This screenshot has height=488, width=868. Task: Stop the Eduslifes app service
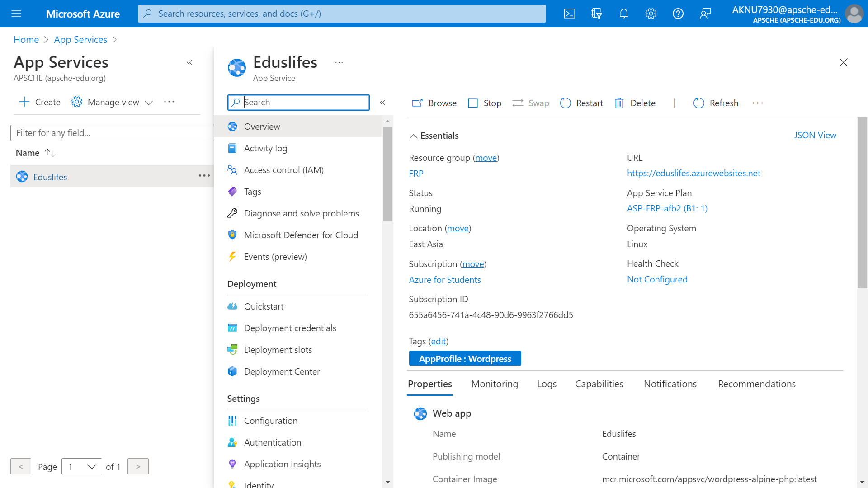(485, 103)
